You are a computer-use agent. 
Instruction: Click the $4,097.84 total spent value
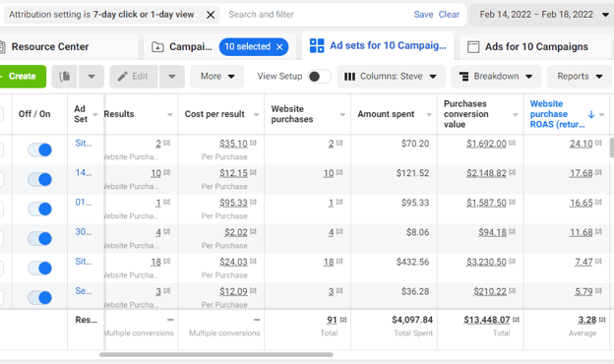(412, 320)
